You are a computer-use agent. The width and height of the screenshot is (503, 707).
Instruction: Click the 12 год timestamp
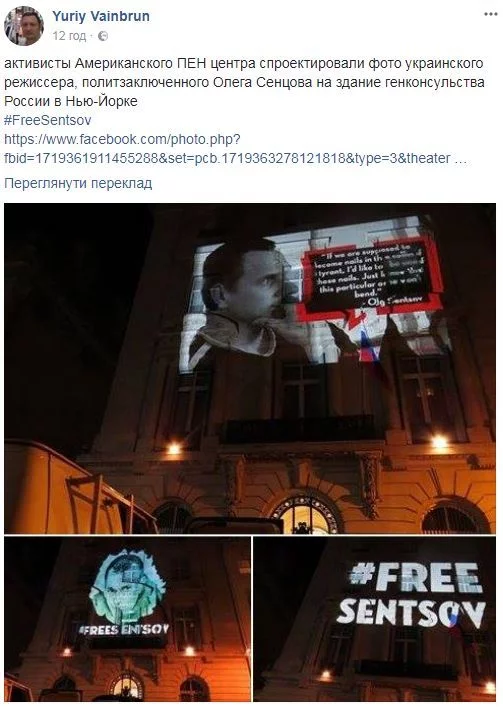[69, 36]
